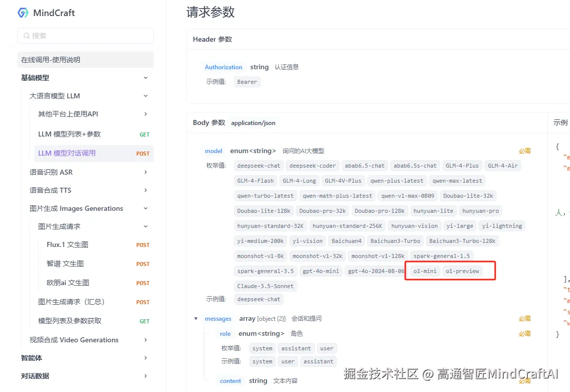Click the Header 参数 section title
Screen dimensions: 570x392
click(x=212, y=39)
